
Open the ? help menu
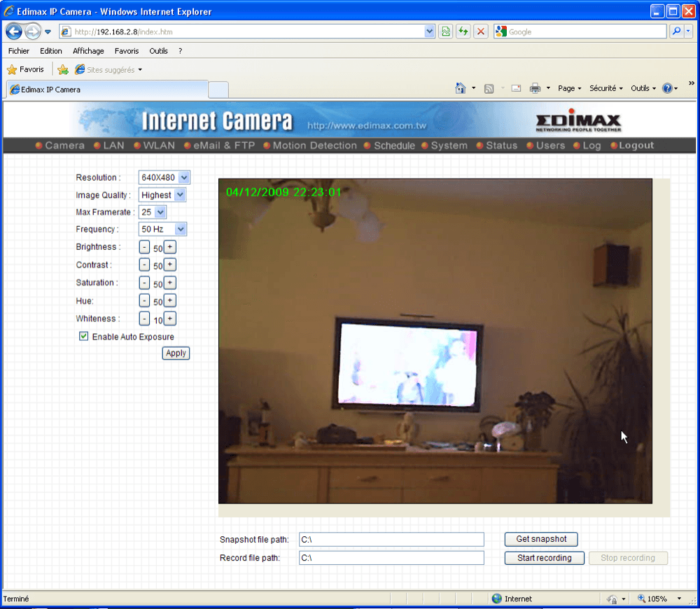181,51
